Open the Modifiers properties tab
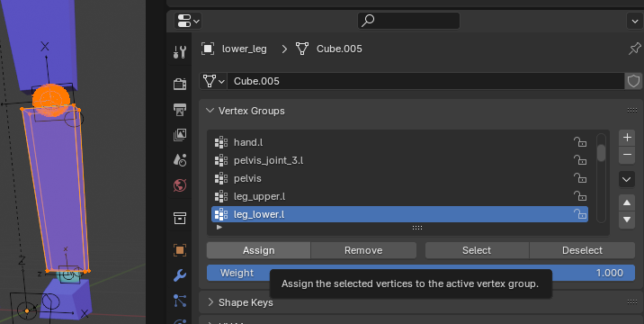This screenshot has width=644, height=324. (180, 275)
